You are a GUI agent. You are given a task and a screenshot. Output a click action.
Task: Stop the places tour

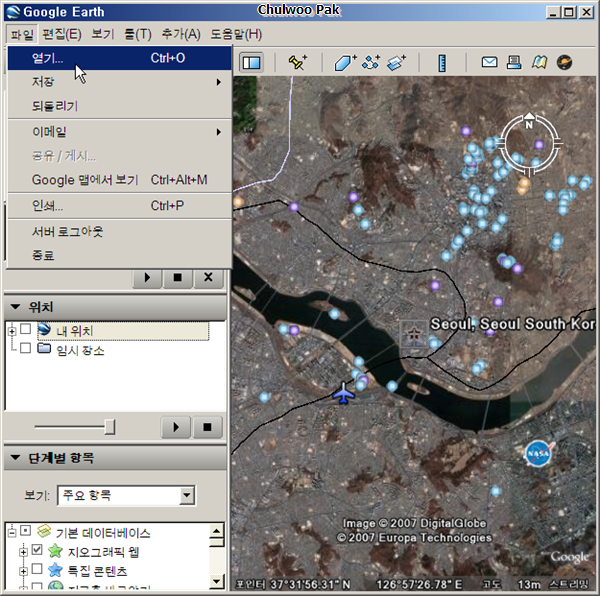(207, 427)
